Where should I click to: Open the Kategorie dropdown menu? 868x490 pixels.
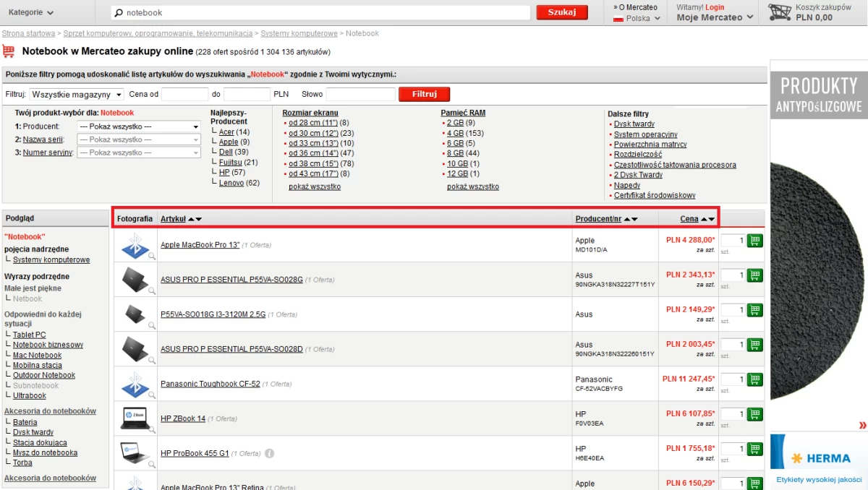[31, 12]
